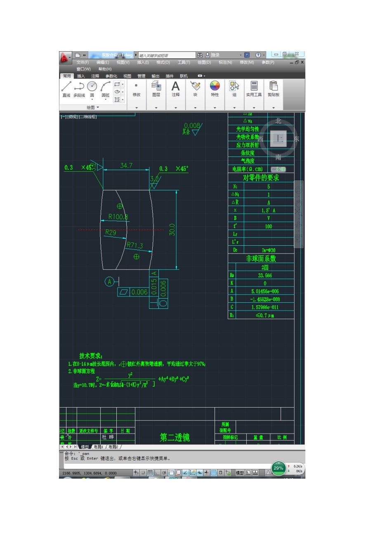This screenshot has height=555, width=392.
Task: Select the Polyline (多段线) tool
Action: (79, 89)
